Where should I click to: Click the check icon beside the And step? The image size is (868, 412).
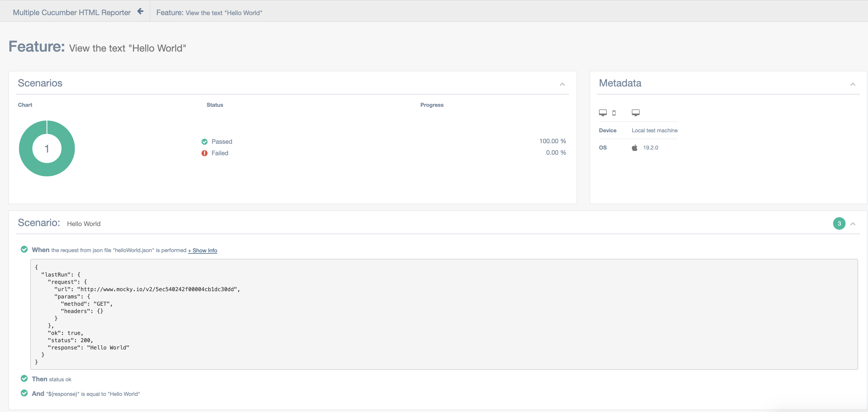coord(24,393)
